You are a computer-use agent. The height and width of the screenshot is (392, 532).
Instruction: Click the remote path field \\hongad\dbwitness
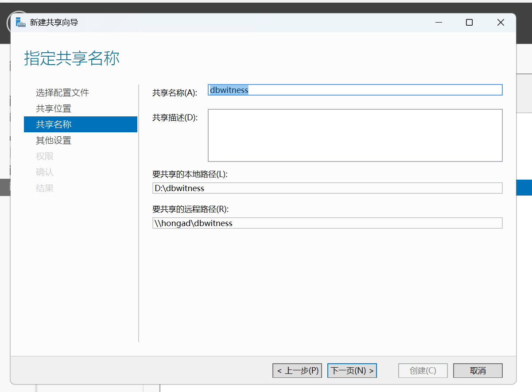coord(327,223)
